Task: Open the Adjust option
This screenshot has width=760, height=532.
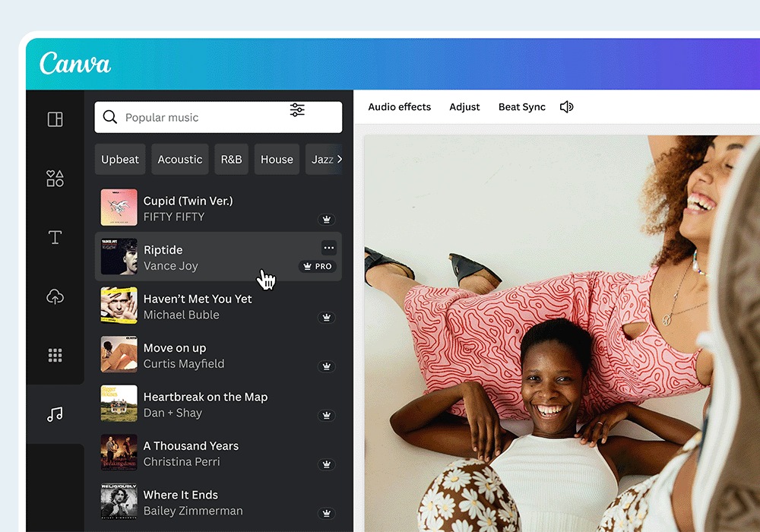Action: click(x=464, y=107)
